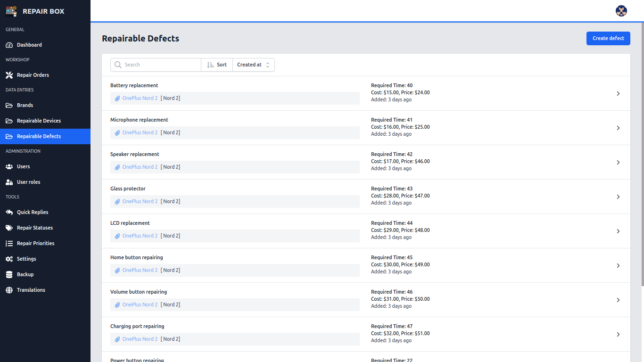Open the Microphone replacement row chevron
This screenshot has width=644, height=362.
618,128
